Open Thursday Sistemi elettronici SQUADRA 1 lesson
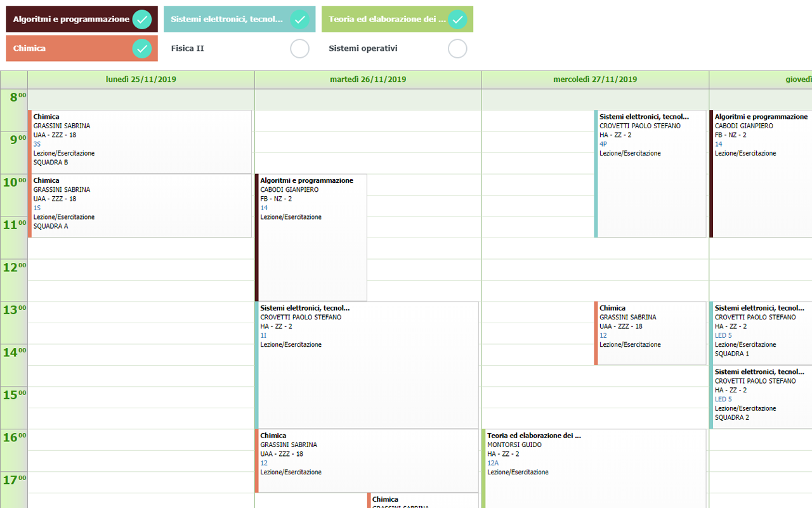Viewport: 812px width, 508px height. pyautogui.click(x=761, y=333)
